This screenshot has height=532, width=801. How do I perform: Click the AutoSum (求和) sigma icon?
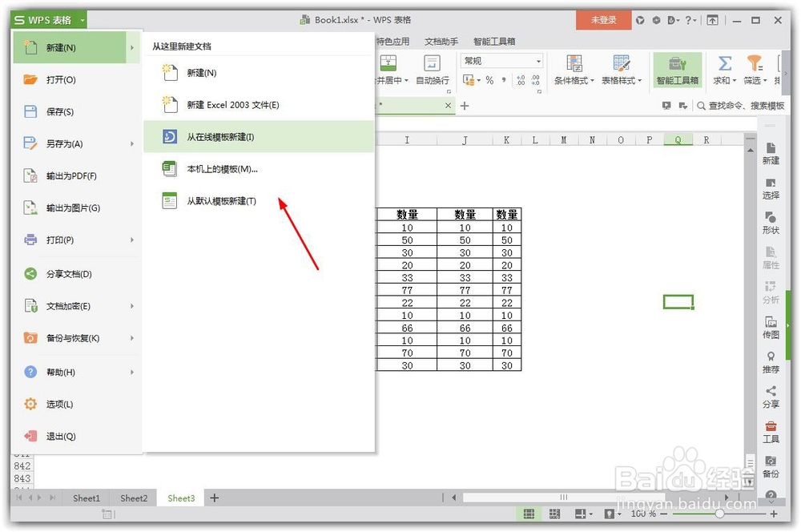pos(724,63)
